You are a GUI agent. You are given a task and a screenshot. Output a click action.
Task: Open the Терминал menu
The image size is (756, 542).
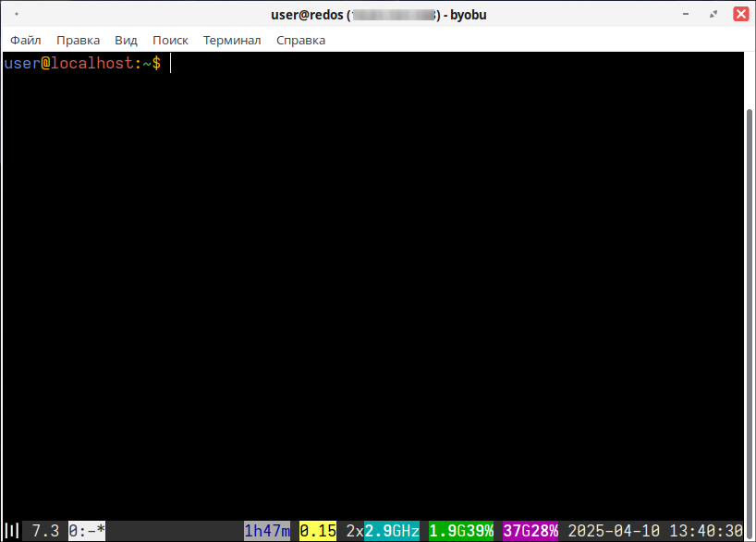click(232, 40)
